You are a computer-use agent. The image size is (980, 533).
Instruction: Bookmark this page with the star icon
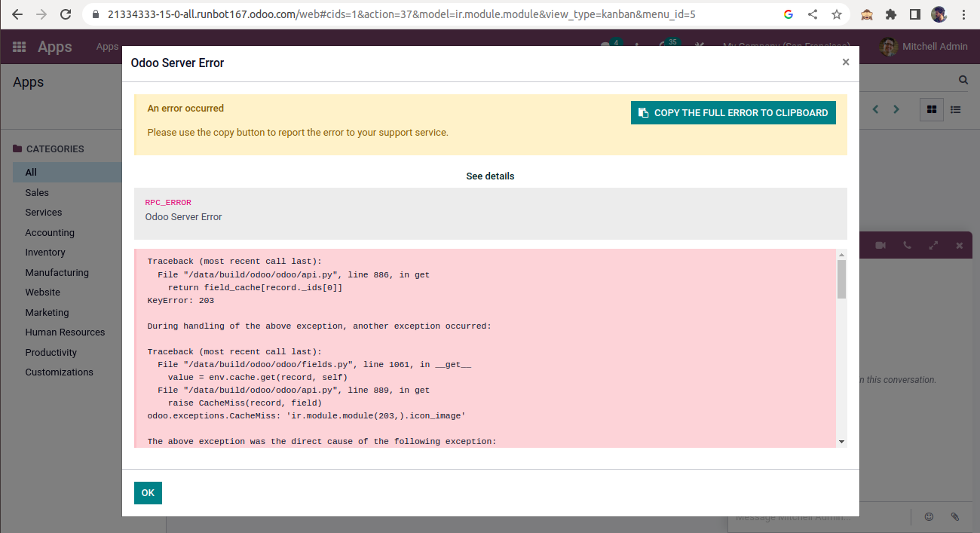tap(837, 14)
